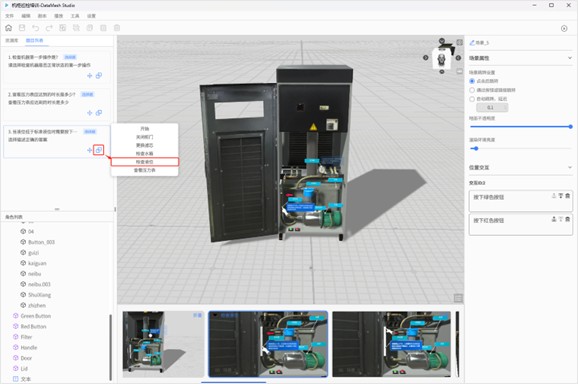This screenshot has width=578, height=384.
Task: Select the auto-jump with delay radio option
Action: point(472,99)
